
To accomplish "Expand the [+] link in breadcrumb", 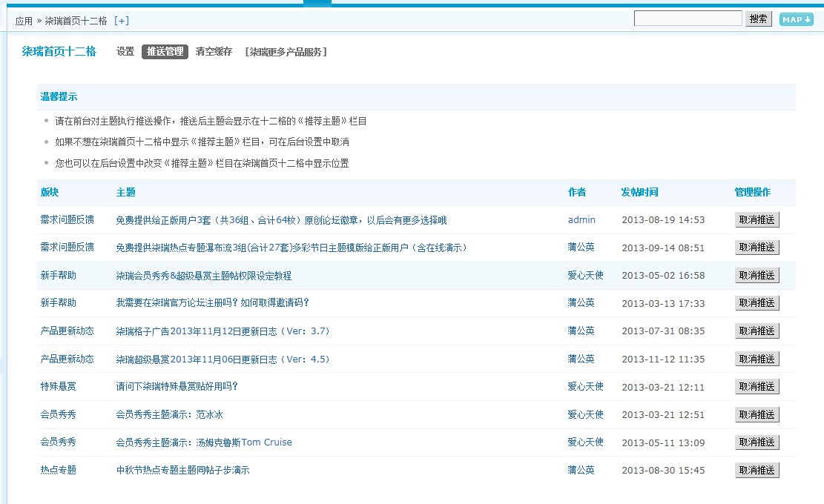I will (121, 21).
